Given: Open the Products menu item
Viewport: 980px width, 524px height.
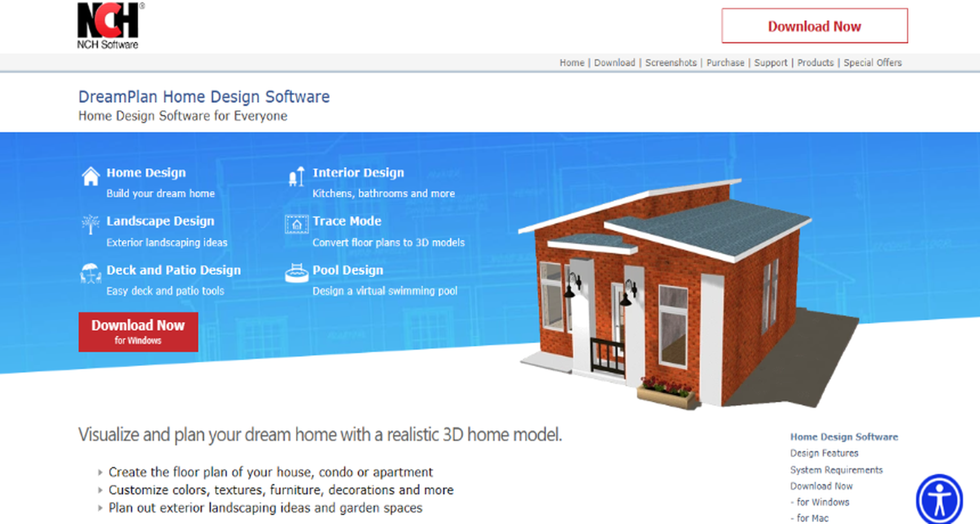Looking at the screenshot, I should [x=815, y=63].
